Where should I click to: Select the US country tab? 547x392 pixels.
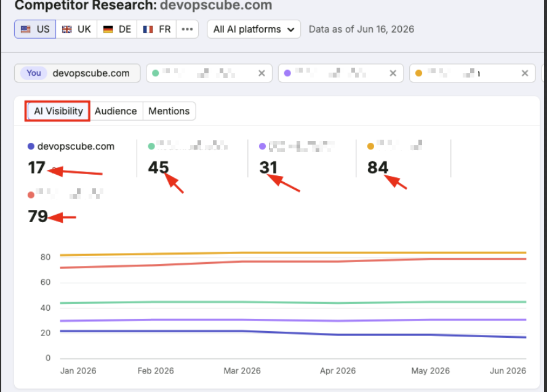pos(35,30)
